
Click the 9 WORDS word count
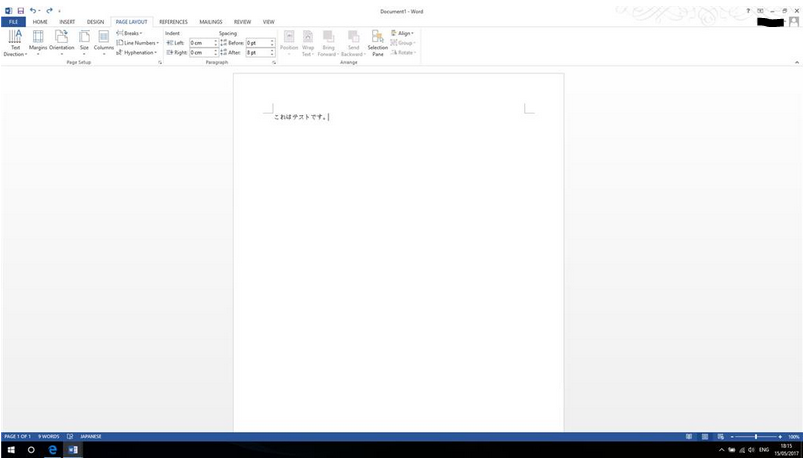49,436
